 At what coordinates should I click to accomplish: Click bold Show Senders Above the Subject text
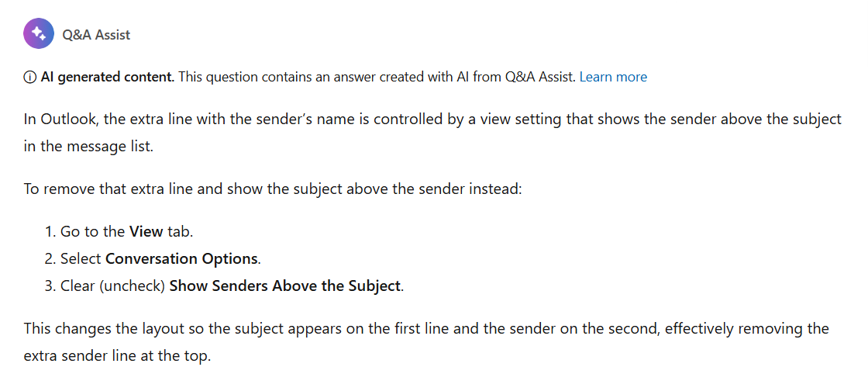[x=285, y=286]
